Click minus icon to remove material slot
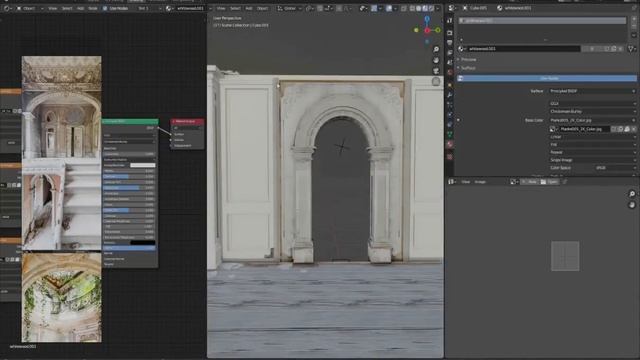Image resolution: width=640 pixels, height=360 pixels. pyautogui.click(x=634, y=27)
